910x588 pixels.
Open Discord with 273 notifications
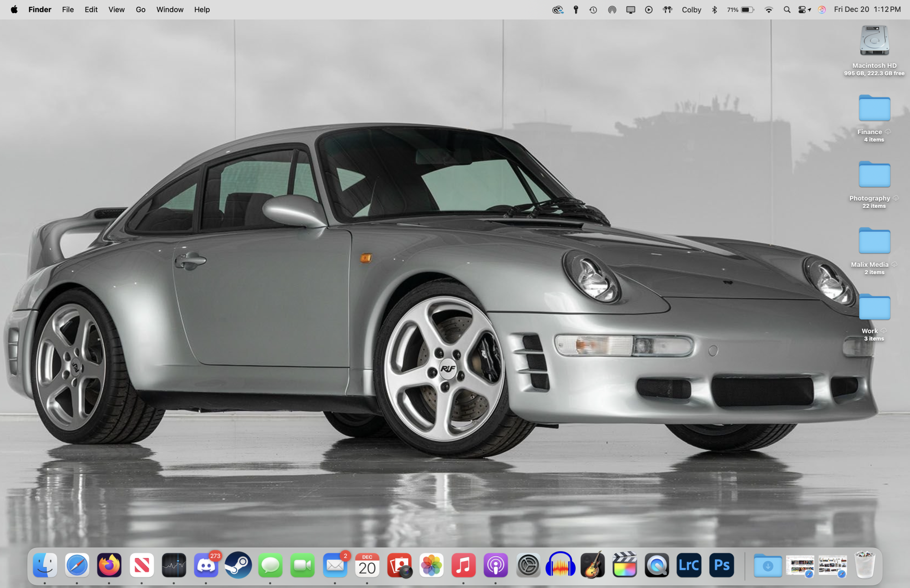point(206,565)
